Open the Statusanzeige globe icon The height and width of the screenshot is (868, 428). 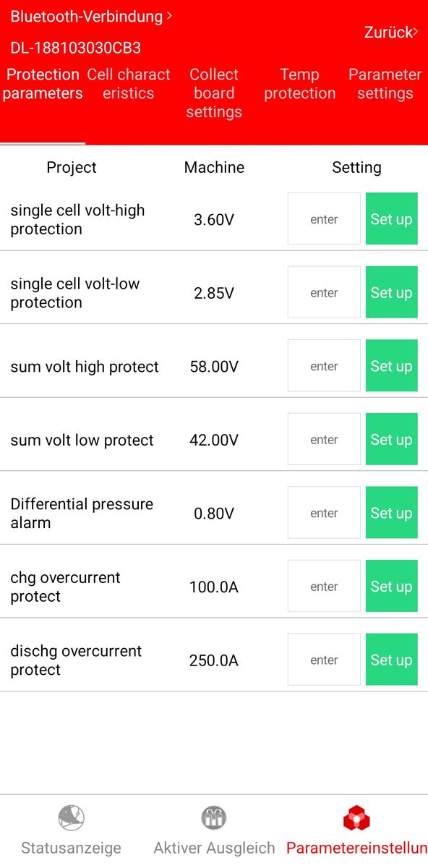click(x=71, y=818)
